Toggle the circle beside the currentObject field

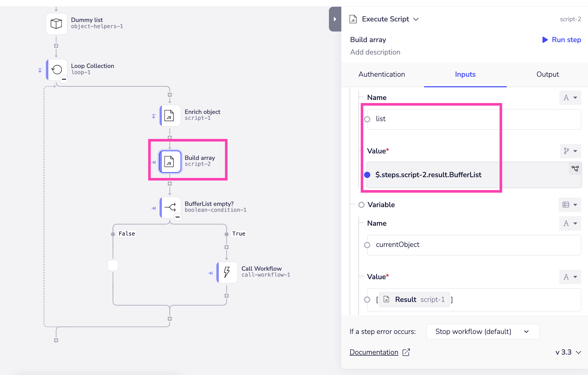[x=367, y=245]
